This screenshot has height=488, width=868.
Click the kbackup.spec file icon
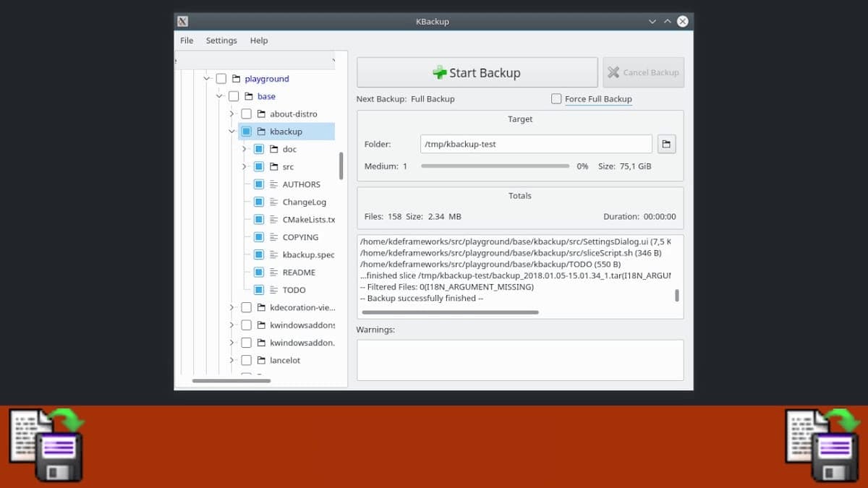[273, 254]
